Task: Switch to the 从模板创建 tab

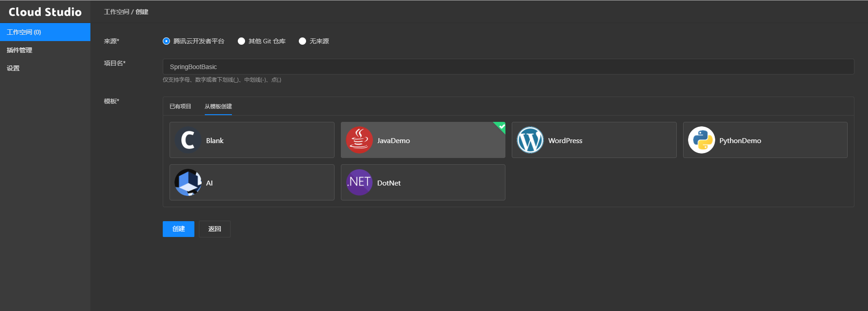Action: click(x=218, y=107)
